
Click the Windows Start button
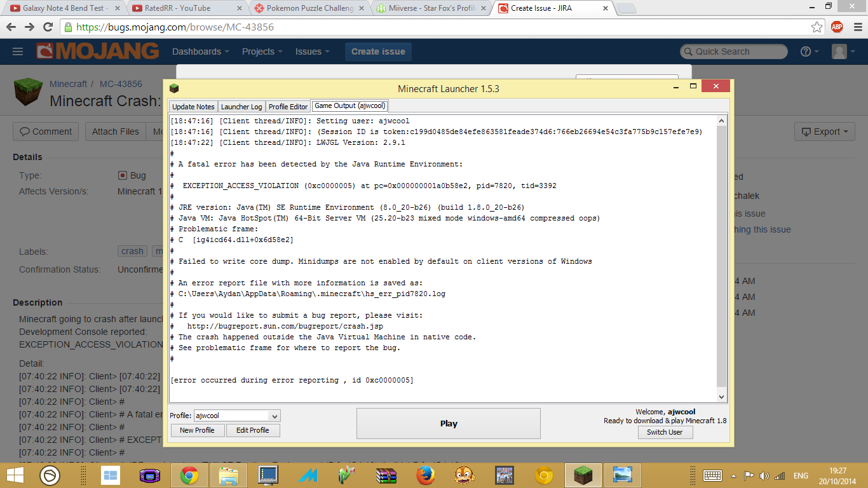click(x=15, y=475)
